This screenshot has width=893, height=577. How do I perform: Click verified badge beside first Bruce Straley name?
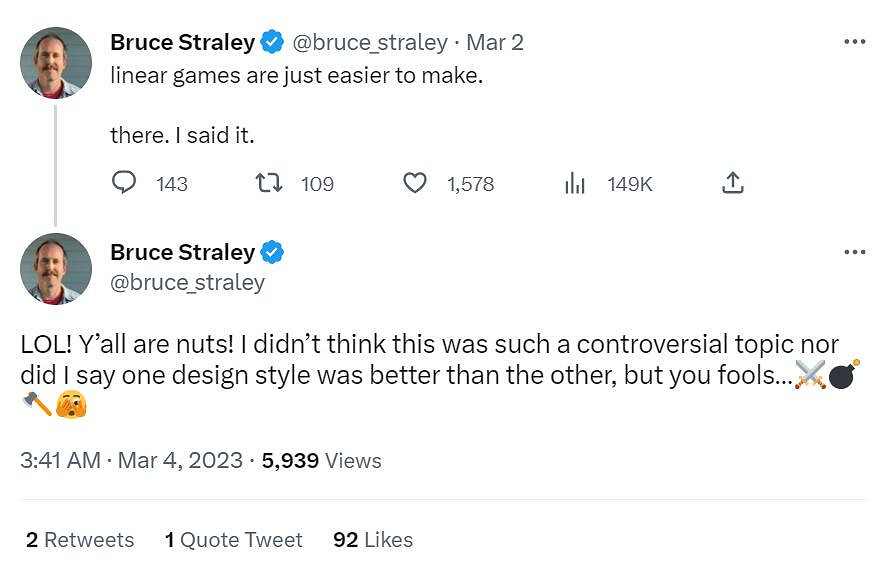point(272,42)
